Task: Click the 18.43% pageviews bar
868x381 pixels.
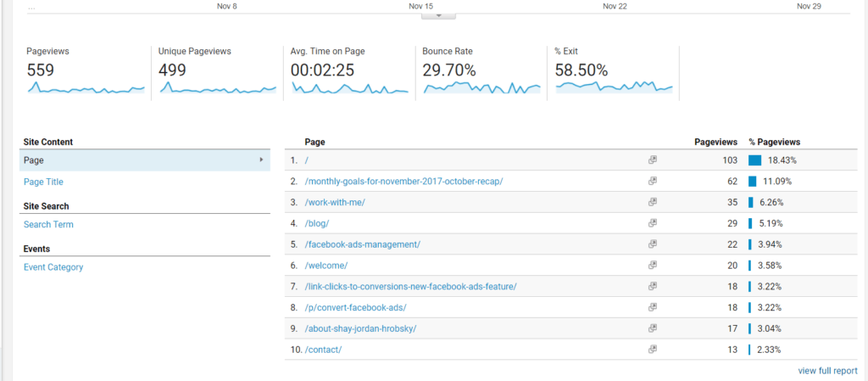Action: click(x=754, y=160)
